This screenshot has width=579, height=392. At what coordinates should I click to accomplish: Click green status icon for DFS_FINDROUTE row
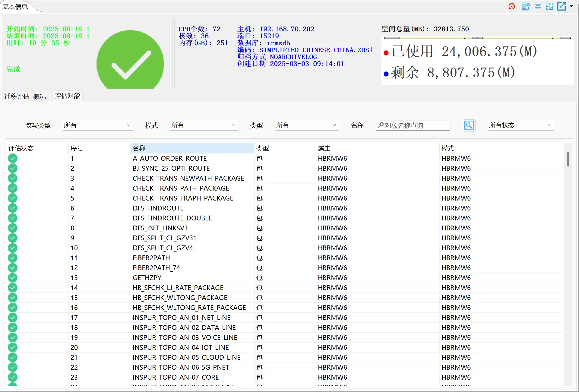(13, 208)
